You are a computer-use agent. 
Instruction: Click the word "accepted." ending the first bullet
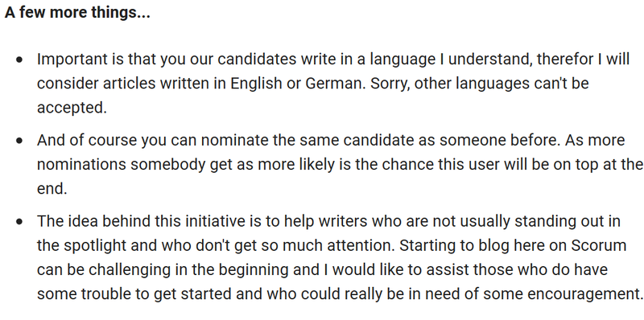72,108
